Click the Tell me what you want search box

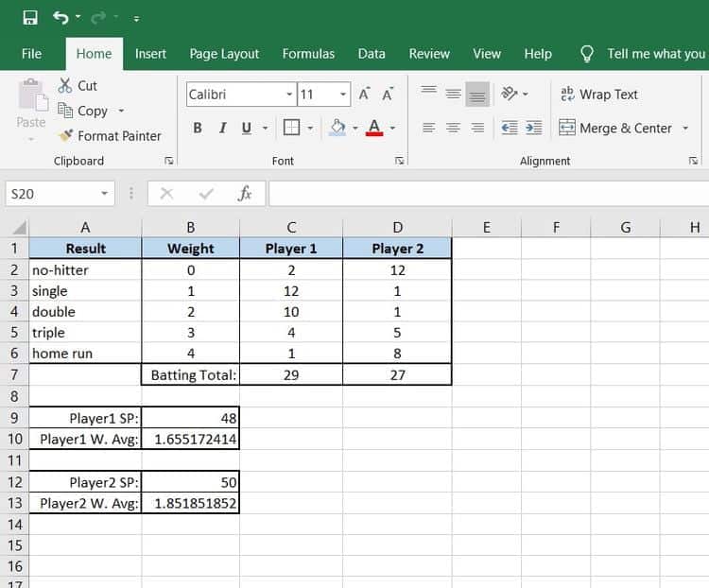644,54
